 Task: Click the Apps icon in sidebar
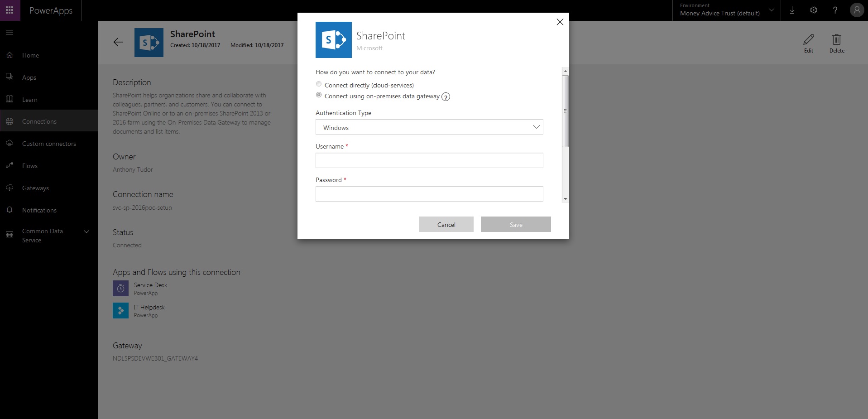tap(10, 77)
